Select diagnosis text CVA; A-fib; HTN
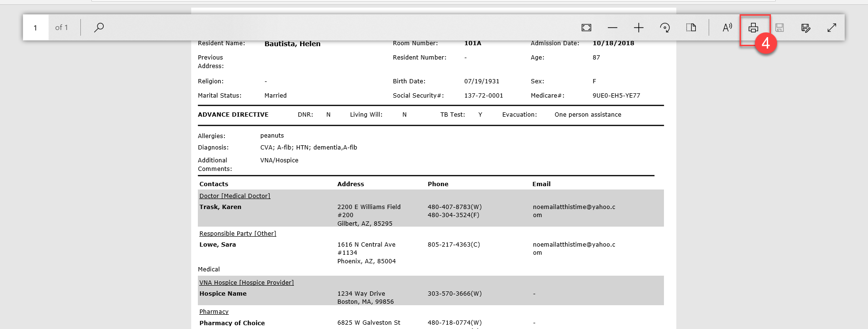 284,147
